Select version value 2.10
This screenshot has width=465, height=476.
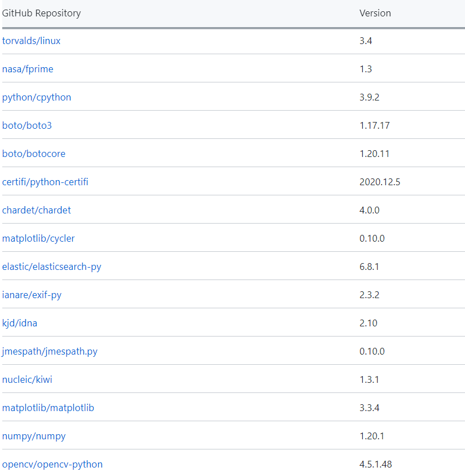369,323
